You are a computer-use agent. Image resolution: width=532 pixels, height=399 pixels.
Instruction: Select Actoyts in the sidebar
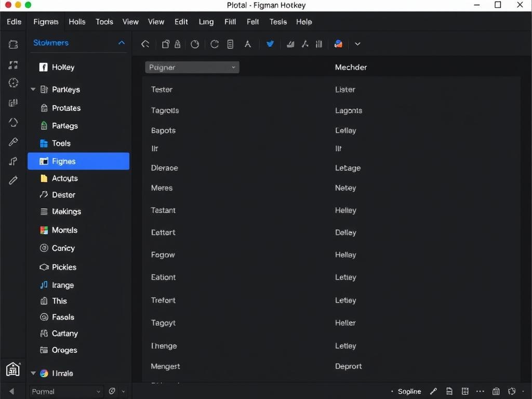pyautogui.click(x=78, y=178)
